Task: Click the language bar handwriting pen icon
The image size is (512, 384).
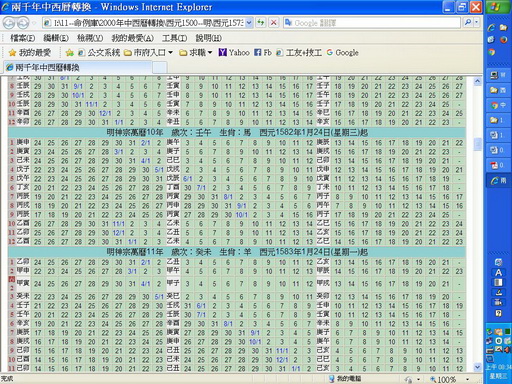Action: click(x=498, y=293)
